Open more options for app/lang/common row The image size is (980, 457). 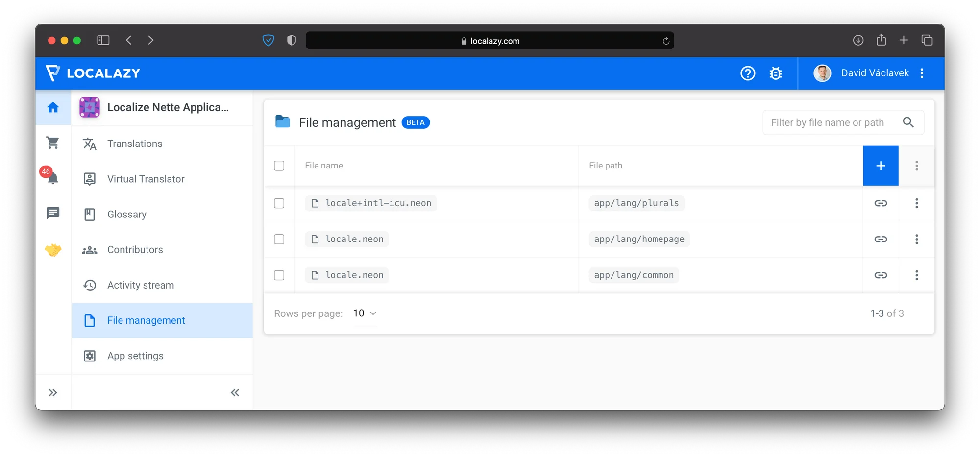tap(916, 275)
